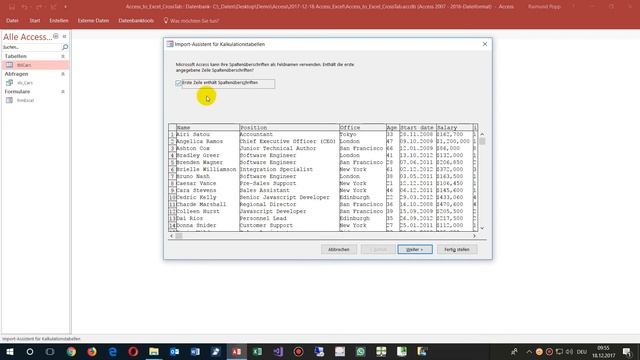Click the volume icon in system tray
The width and height of the screenshot is (640, 360).
(569, 351)
